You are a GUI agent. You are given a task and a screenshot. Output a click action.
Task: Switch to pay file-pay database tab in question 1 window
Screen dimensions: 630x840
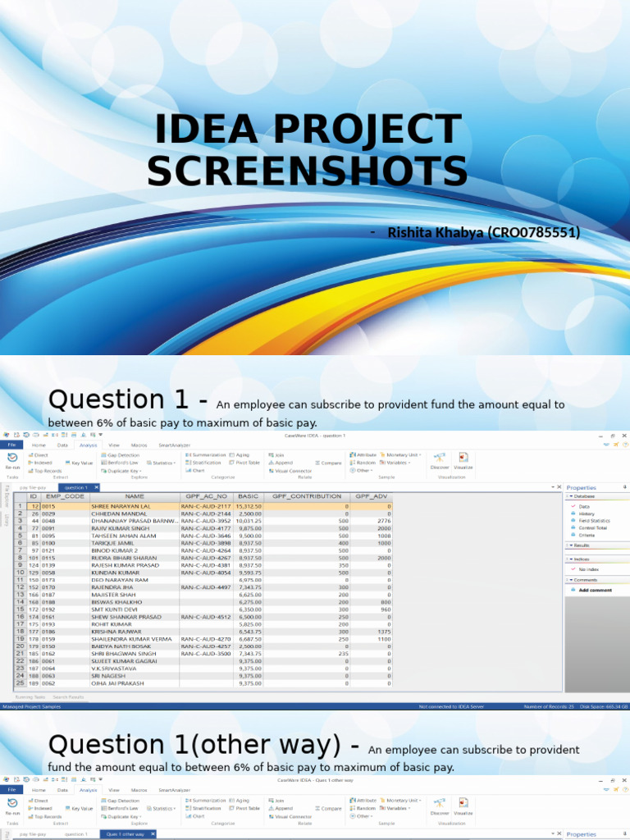pyautogui.click(x=33, y=488)
